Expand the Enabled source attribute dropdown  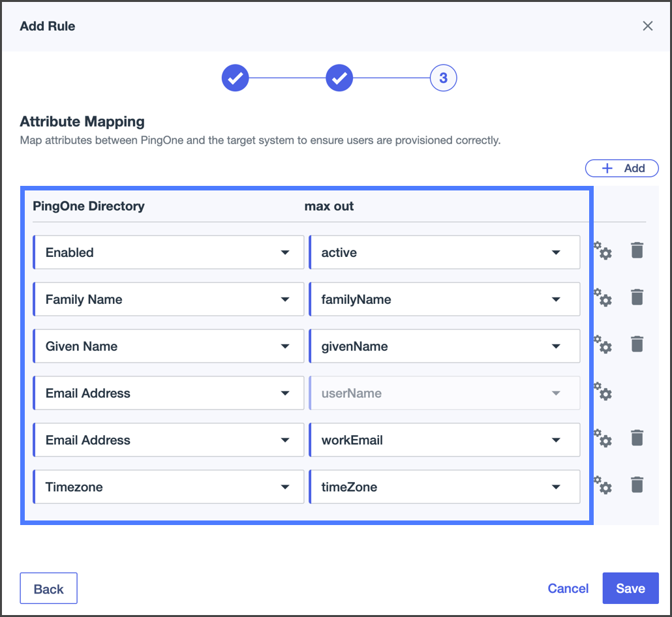point(168,252)
